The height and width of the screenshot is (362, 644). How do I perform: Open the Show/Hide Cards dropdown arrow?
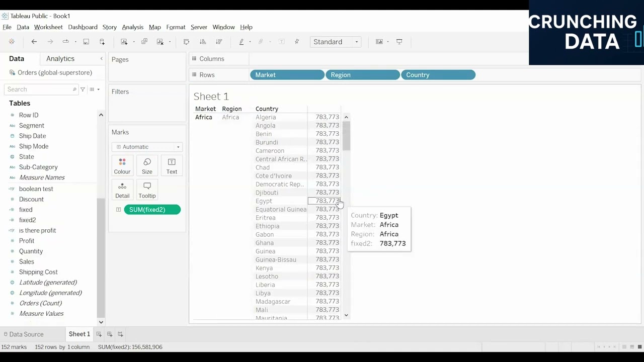[388, 42]
